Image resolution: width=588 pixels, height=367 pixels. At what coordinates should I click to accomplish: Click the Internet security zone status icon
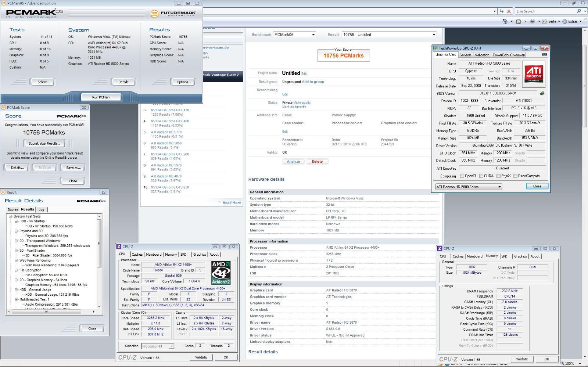coord(448,364)
